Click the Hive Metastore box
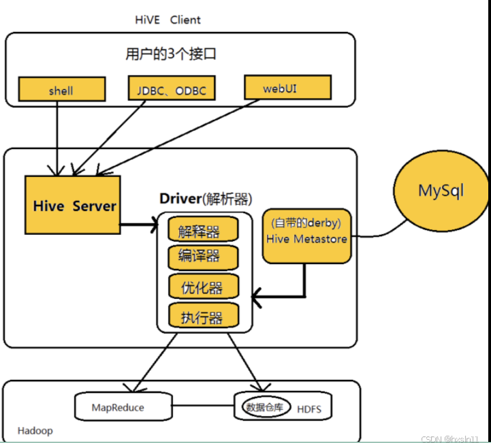 (306, 236)
